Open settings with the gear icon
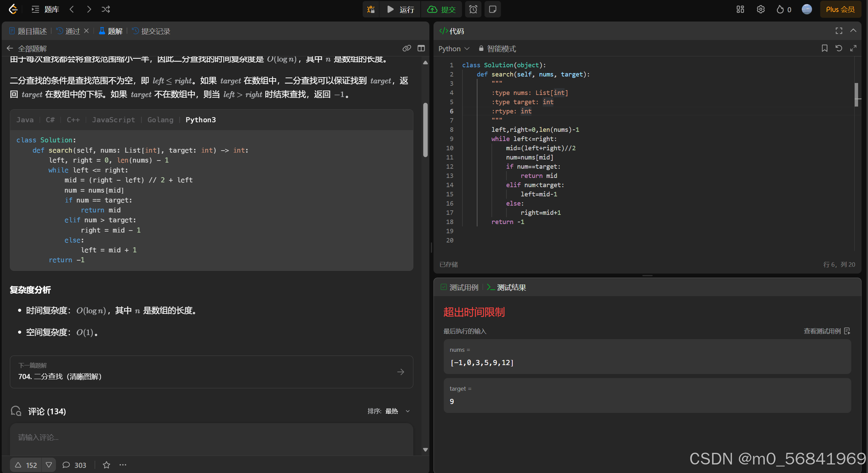The image size is (868, 473). [761, 9]
